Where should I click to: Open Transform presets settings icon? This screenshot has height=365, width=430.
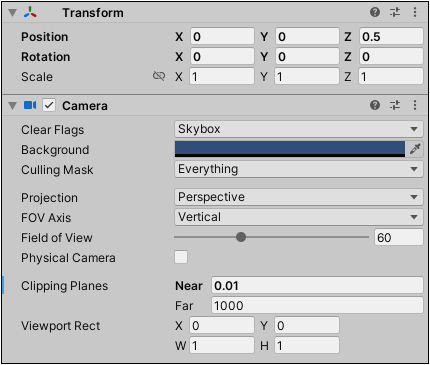click(395, 12)
